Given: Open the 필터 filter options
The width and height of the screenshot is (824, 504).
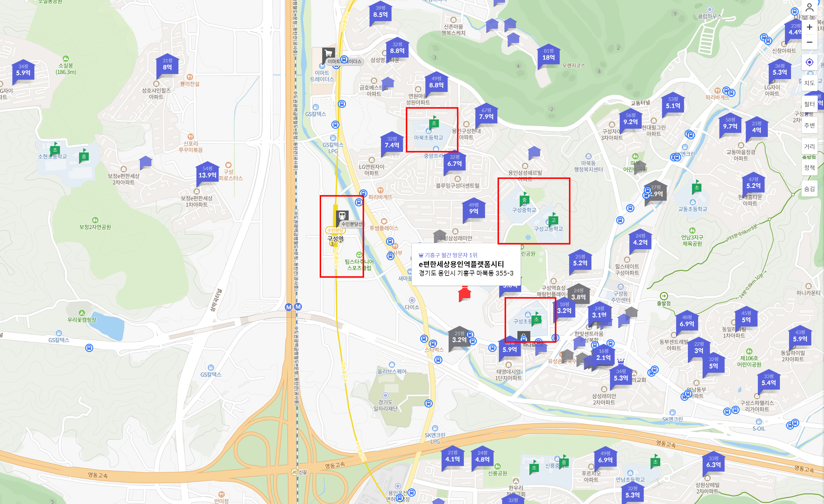Looking at the screenshot, I should [x=809, y=104].
